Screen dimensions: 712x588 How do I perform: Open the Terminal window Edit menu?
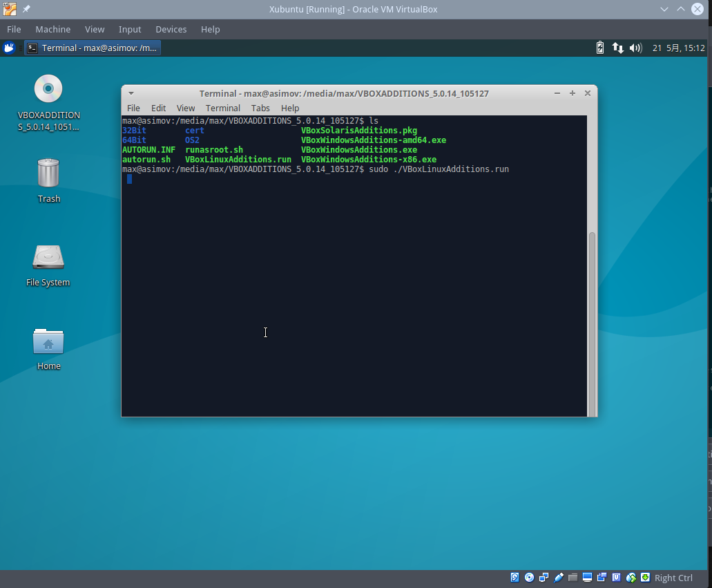158,108
